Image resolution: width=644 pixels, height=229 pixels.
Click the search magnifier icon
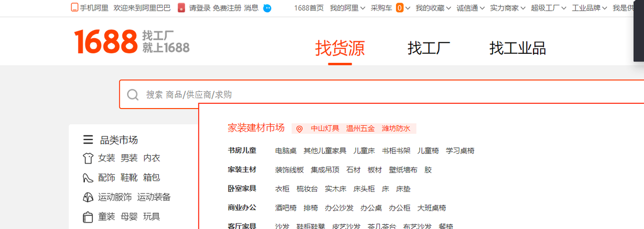click(133, 95)
